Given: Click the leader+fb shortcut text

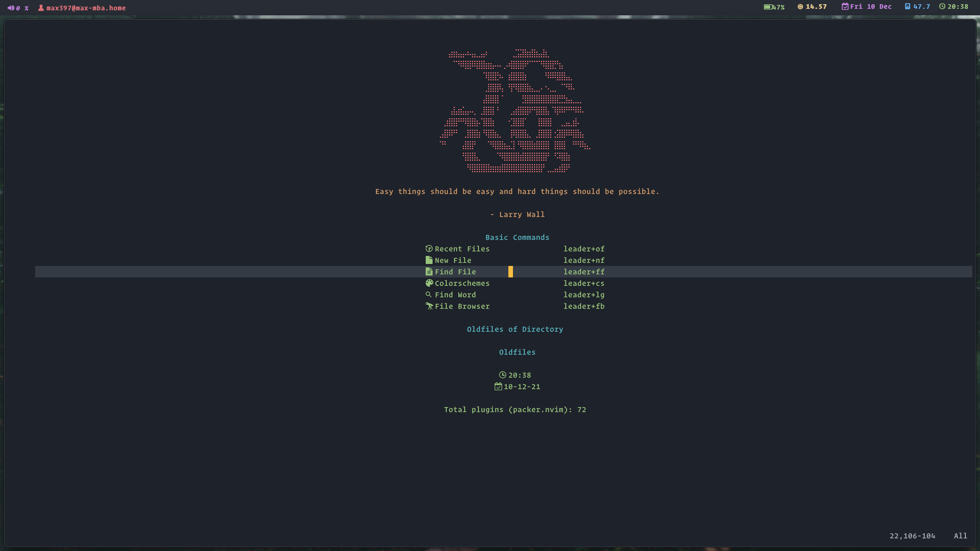Looking at the screenshot, I should [x=584, y=306].
